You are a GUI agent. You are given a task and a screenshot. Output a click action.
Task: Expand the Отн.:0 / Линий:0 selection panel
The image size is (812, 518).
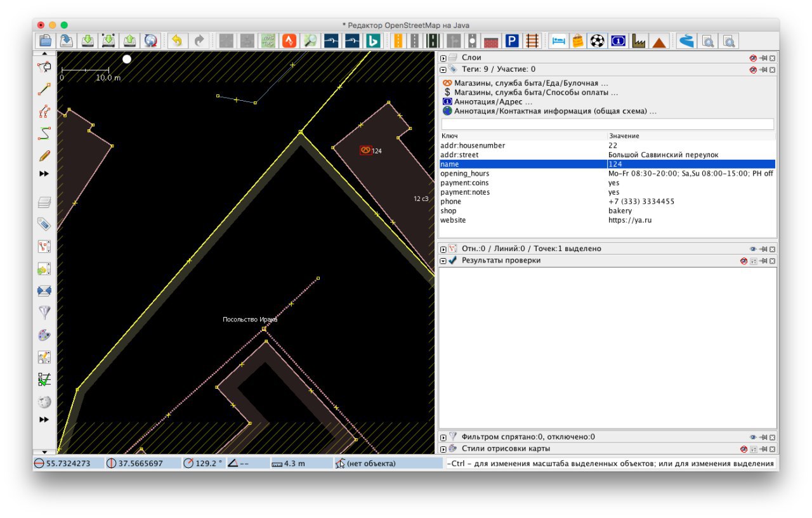[443, 249]
